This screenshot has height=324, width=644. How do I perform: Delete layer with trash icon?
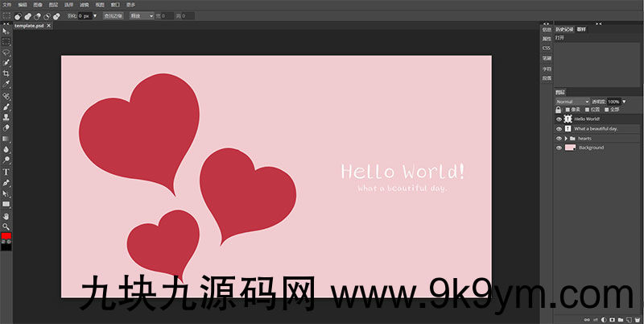638,319
